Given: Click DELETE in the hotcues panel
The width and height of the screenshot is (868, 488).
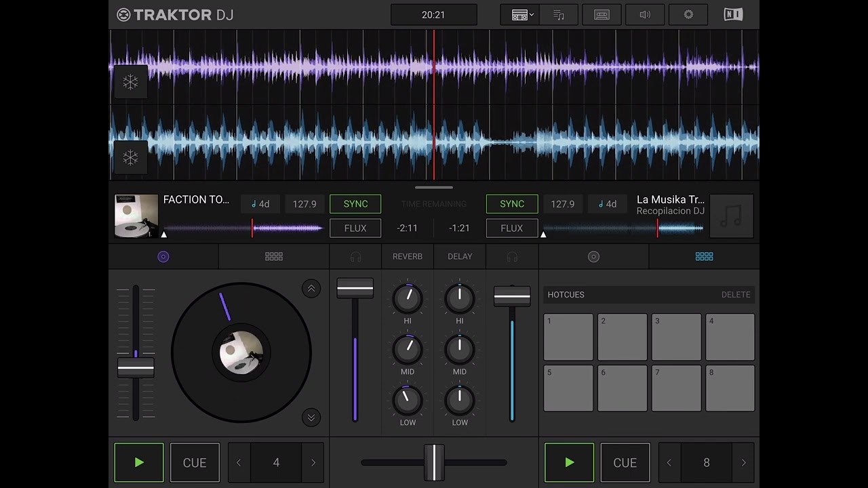Looking at the screenshot, I should click(736, 295).
